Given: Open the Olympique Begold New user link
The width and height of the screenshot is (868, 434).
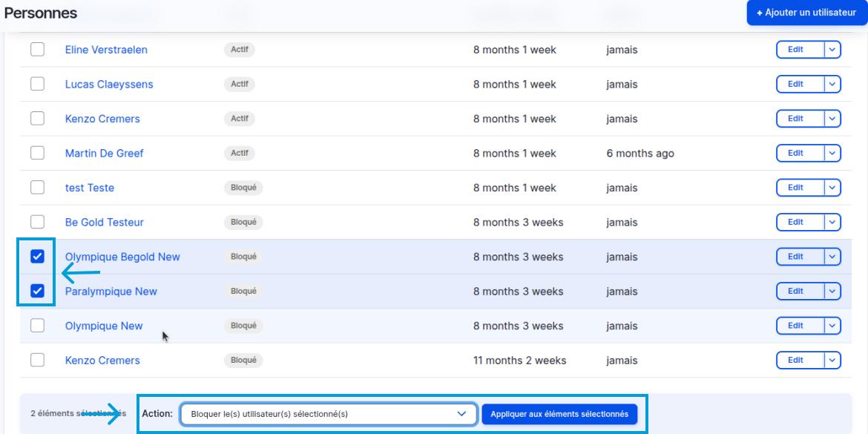Looking at the screenshot, I should pyautogui.click(x=122, y=257).
